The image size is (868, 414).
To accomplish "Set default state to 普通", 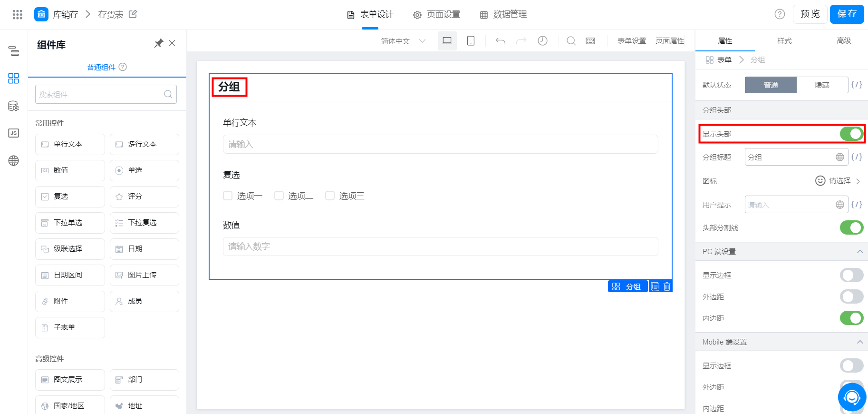I will [771, 85].
